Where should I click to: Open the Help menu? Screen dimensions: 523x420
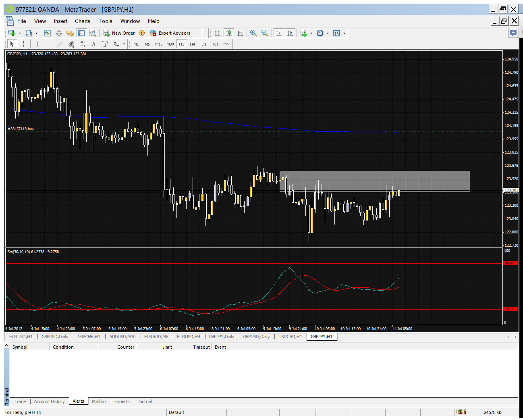154,21
